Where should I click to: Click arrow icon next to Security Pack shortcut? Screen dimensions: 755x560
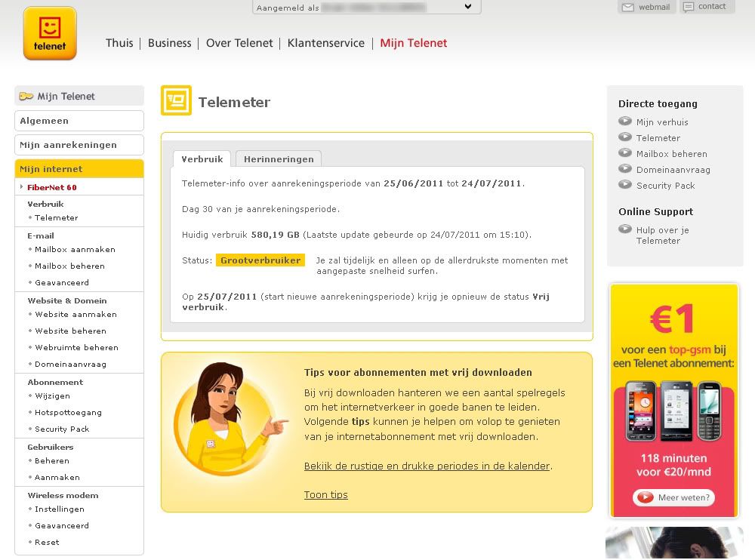[625, 185]
